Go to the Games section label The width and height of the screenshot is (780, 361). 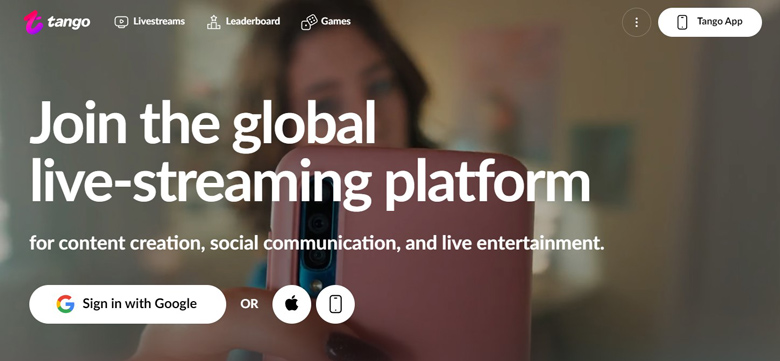point(336,21)
